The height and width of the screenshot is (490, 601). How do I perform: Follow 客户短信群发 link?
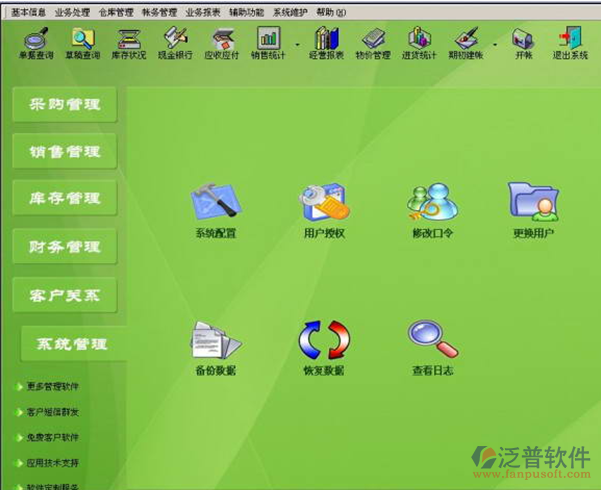tap(53, 412)
